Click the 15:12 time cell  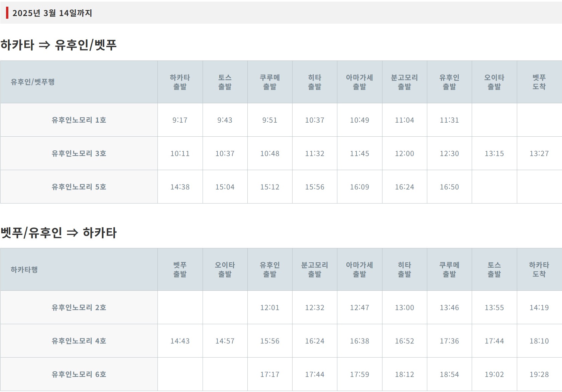[270, 187]
